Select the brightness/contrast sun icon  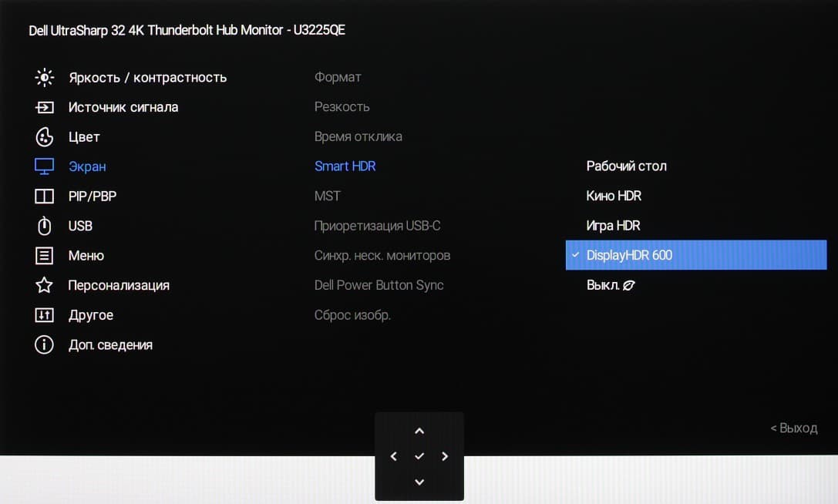pos(45,78)
